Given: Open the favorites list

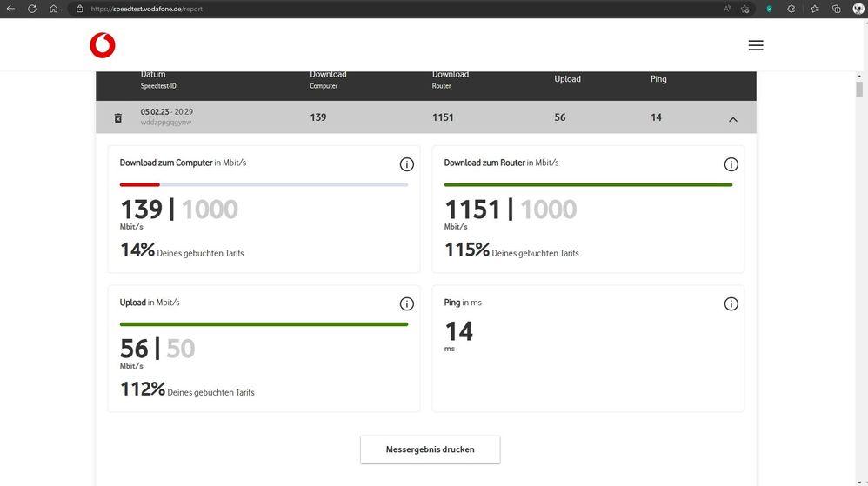Looking at the screenshot, I should [814, 9].
